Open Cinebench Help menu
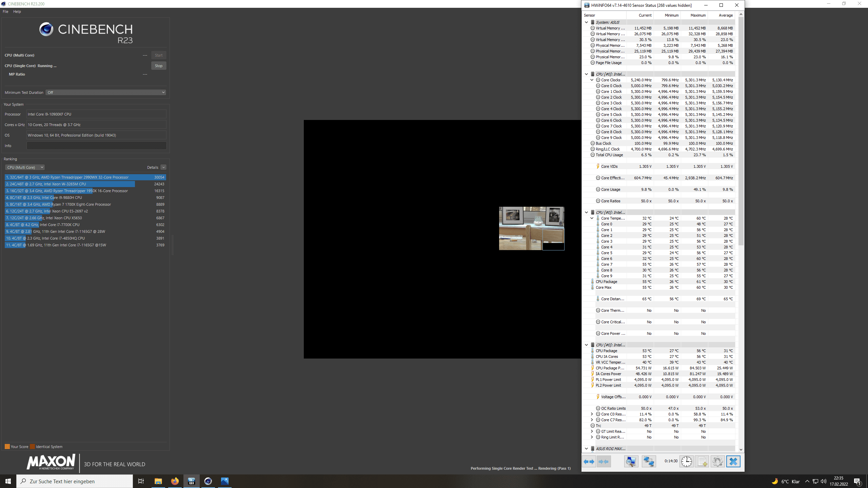 pos(17,12)
